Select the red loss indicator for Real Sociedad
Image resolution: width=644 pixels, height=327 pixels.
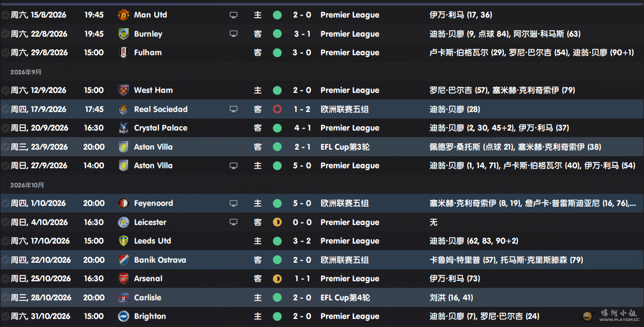coord(277,109)
